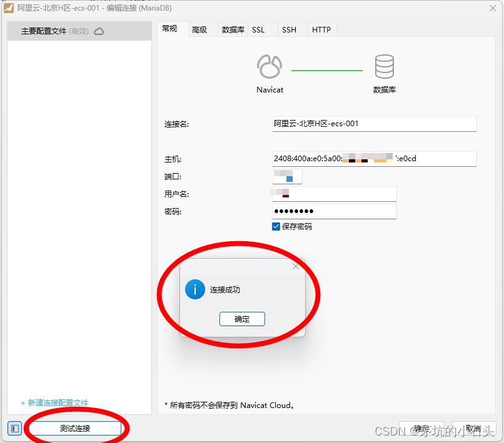This screenshot has height=443, width=504.
Task: Click the database cylinder icon
Action: tap(384, 66)
